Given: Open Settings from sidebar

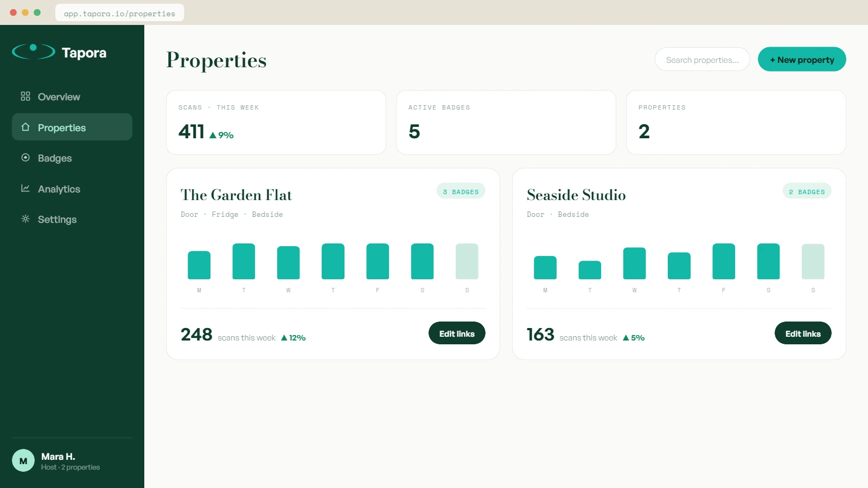Looking at the screenshot, I should click(72, 219).
